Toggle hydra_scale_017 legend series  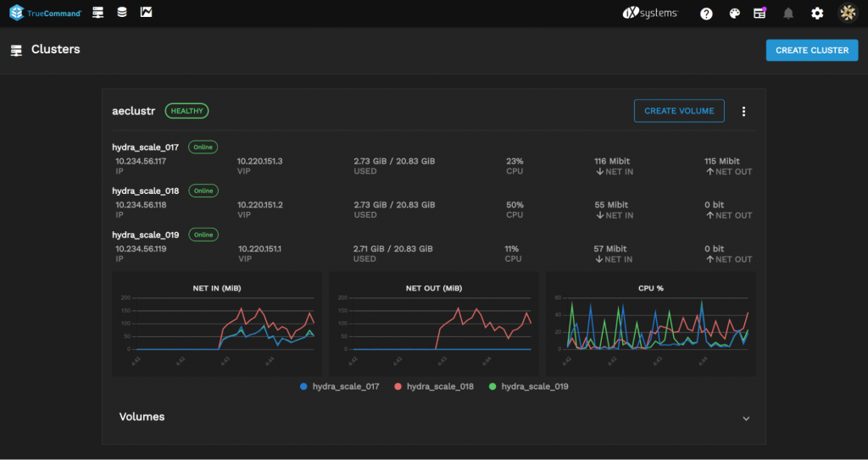pyautogui.click(x=340, y=386)
